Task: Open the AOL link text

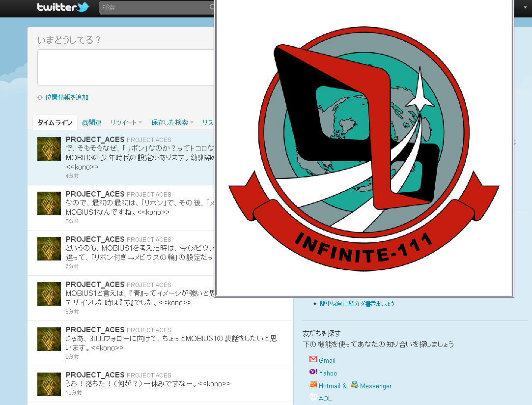Action: tap(325, 399)
